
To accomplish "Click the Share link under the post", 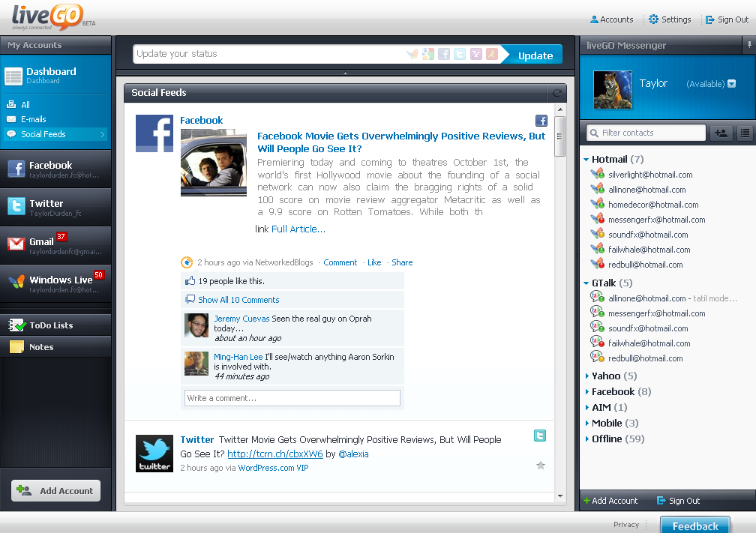I will (402, 262).
